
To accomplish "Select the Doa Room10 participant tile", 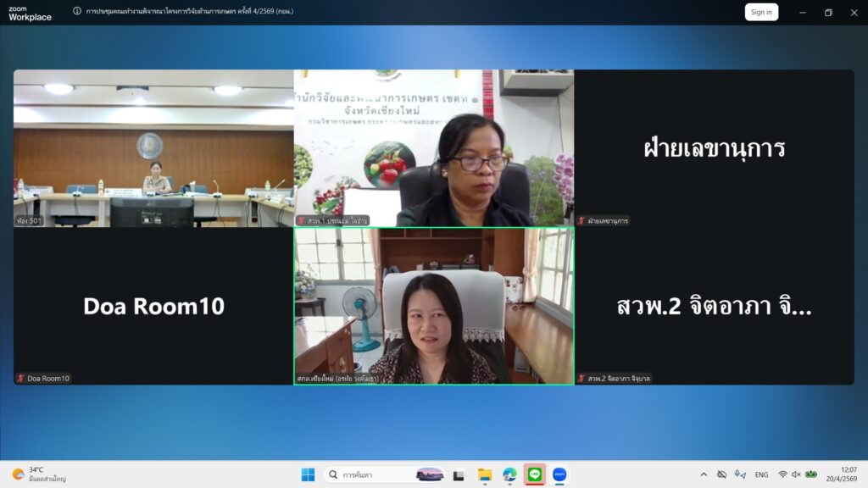I will [x=153, y=306].
